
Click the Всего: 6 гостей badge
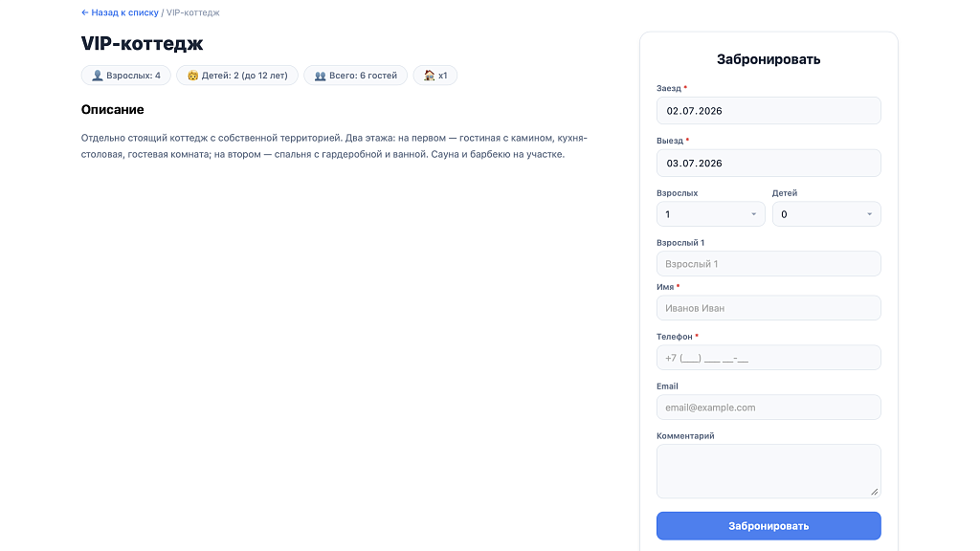point(356,76)
